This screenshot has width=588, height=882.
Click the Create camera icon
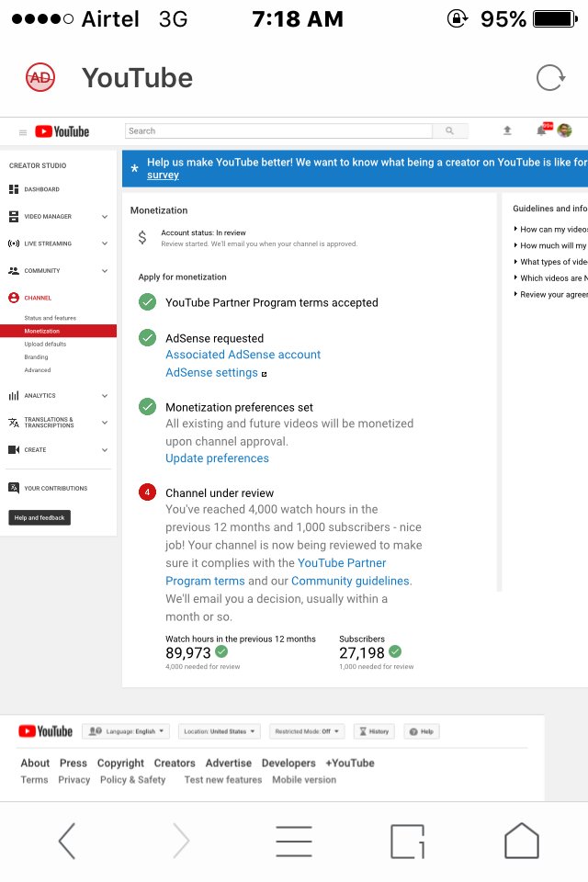point(14,449)
